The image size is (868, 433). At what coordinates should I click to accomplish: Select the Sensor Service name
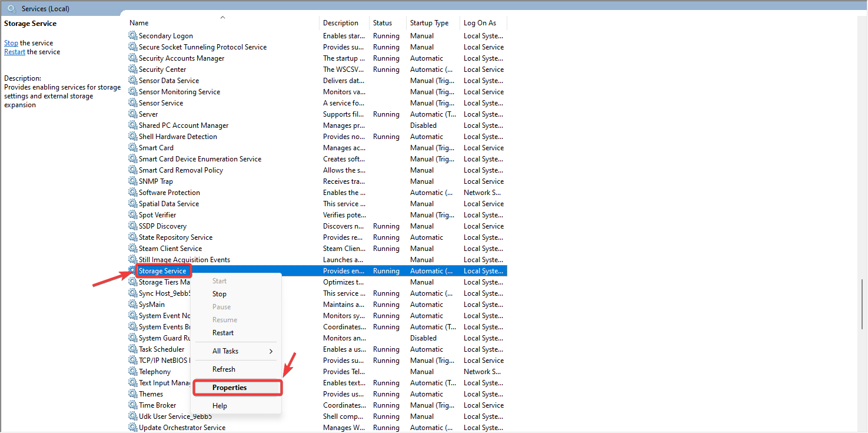coord(161,103)
